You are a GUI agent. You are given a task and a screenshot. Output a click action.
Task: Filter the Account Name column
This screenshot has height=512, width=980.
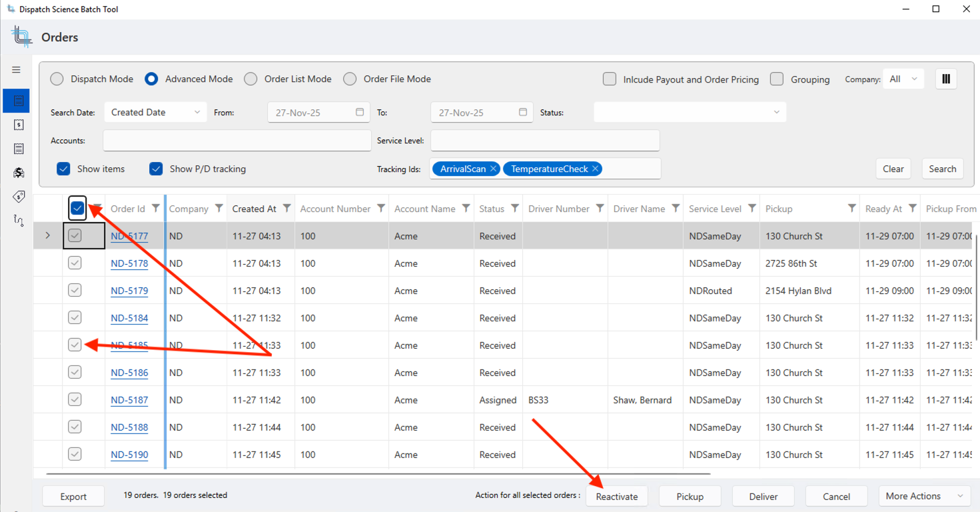[466, 209]
